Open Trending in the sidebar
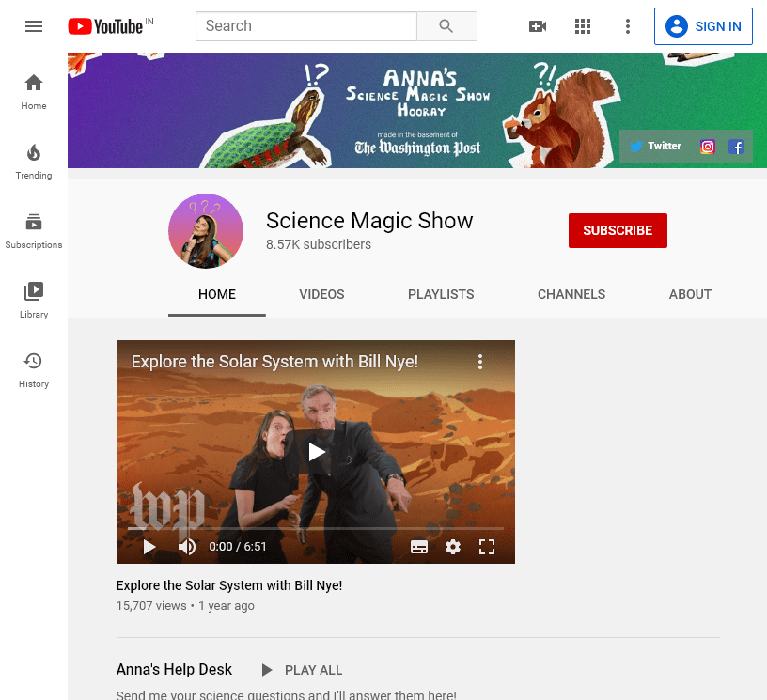 pos(34,162)
